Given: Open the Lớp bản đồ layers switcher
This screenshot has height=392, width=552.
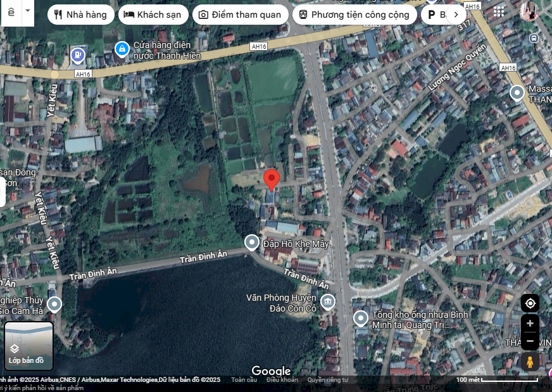Looking at the screenshot, I should tap(29, 346).
